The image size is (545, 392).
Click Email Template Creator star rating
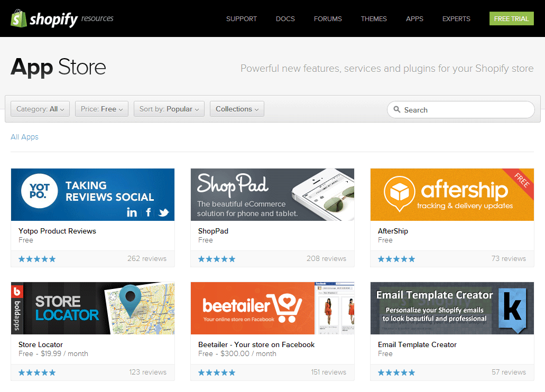[x=396, y=372]
